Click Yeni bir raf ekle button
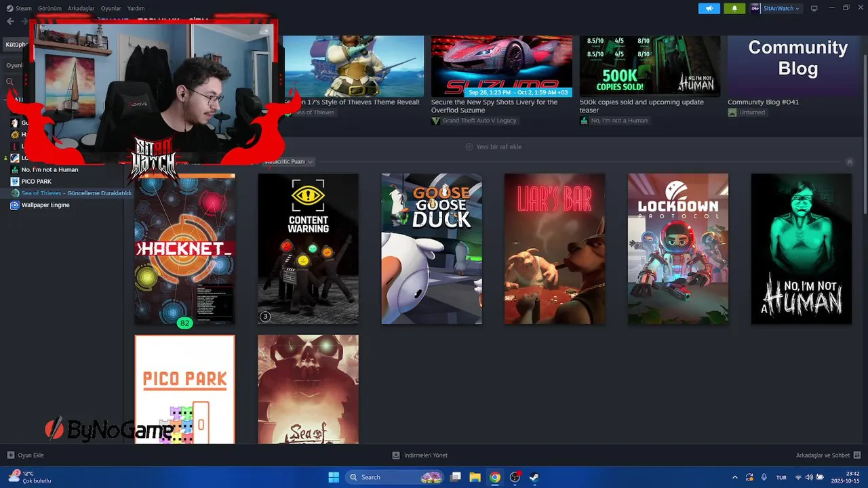The image size is (868, 488). click(x=494, y=147)
